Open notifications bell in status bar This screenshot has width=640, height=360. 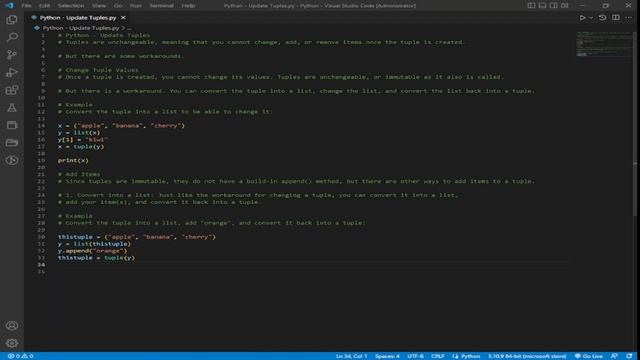click(629, 356)
